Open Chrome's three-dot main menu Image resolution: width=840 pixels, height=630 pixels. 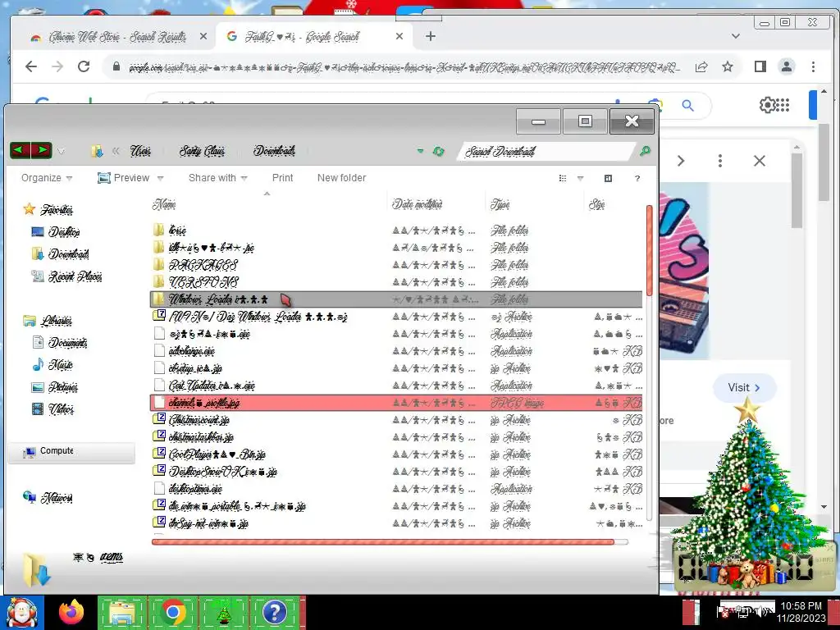tap(813, 66)
